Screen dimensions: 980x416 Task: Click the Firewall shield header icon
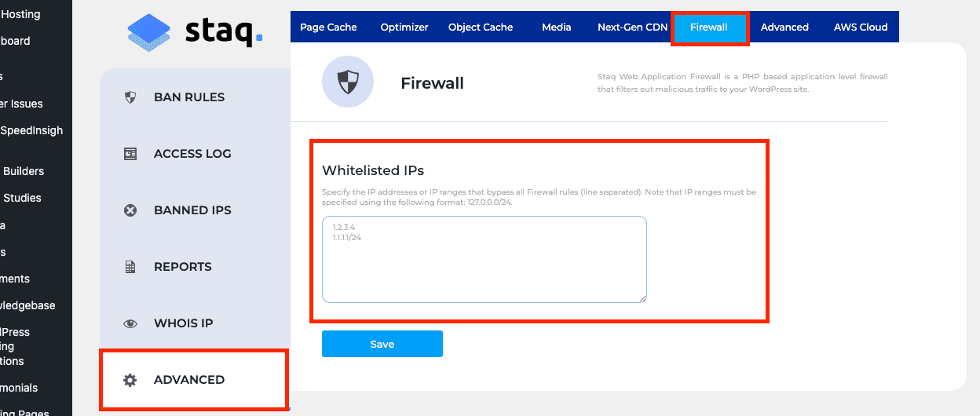(x=347, y=82)
